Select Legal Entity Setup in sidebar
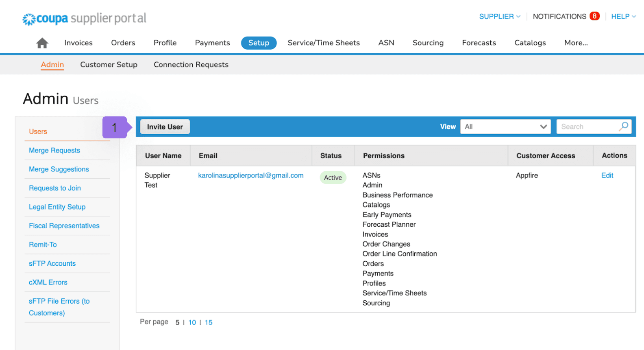The height and width of the screenshot is (350, 644). [57, 207]
